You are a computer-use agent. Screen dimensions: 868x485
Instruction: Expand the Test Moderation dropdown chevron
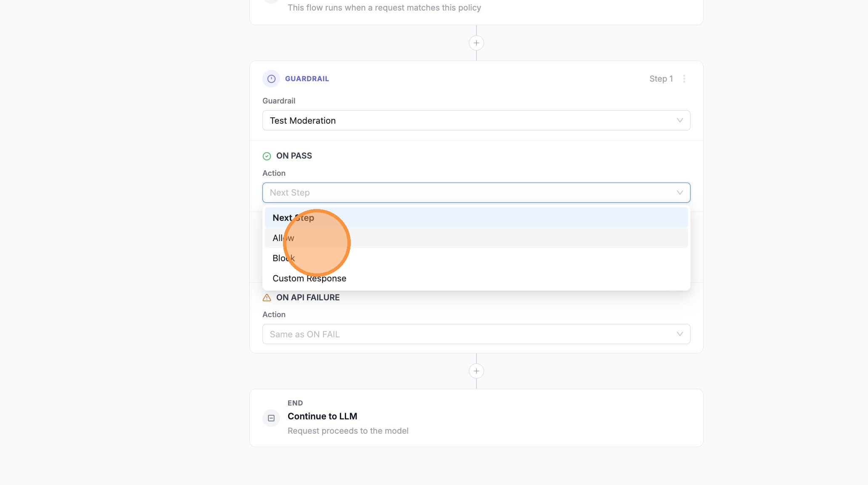pos(680,120)
